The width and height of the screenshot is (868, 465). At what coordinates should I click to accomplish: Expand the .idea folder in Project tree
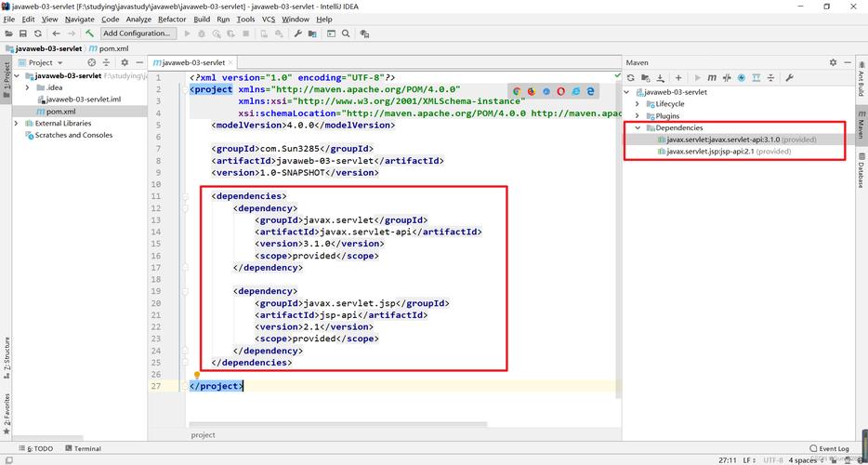27,87
